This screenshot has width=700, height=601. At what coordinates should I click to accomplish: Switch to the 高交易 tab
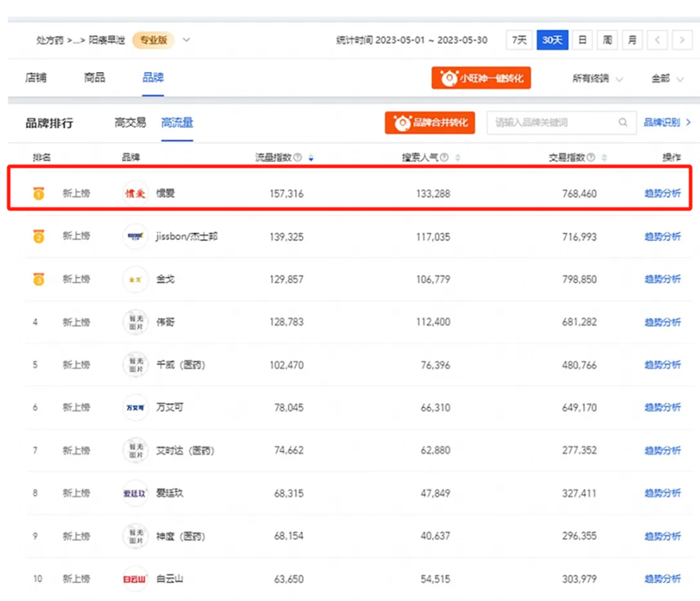tap(130, 123)
